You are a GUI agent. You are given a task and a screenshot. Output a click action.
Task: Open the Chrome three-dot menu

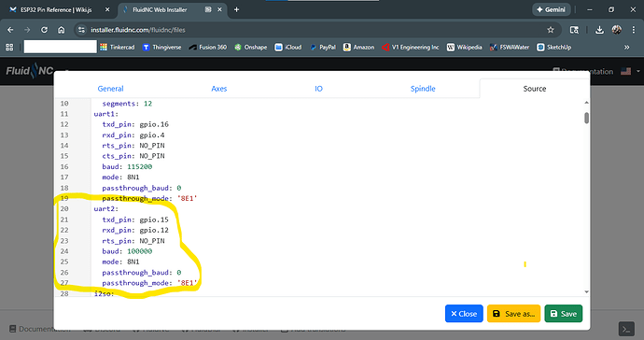pos(634,30)
